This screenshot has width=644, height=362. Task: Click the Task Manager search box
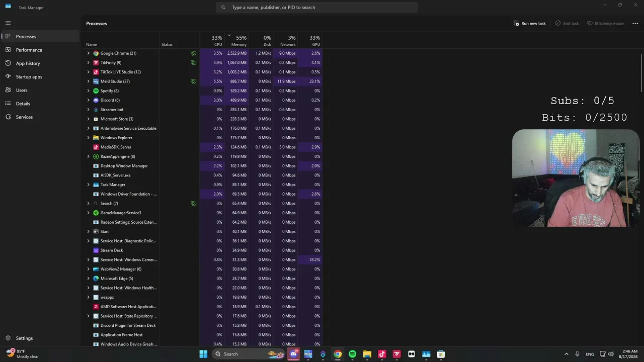(x=317, y=8)
